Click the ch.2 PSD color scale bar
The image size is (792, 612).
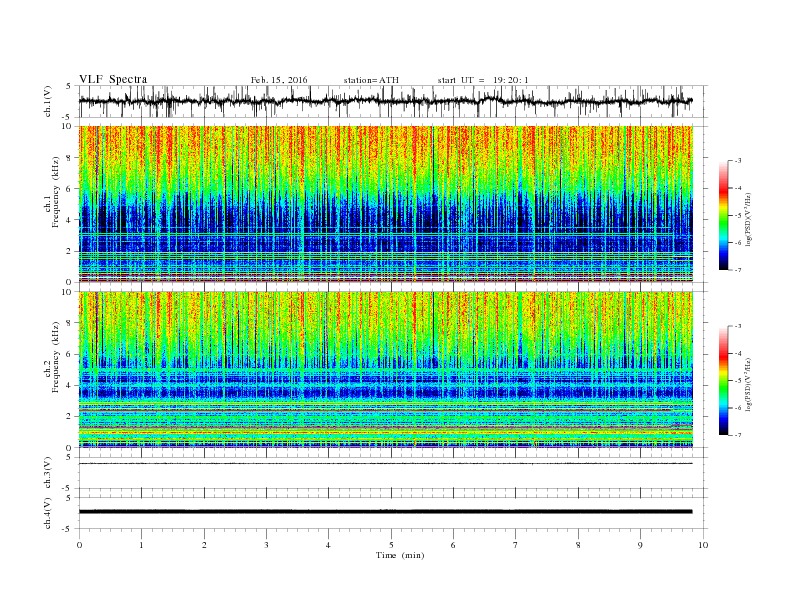[x=724, y=381]
